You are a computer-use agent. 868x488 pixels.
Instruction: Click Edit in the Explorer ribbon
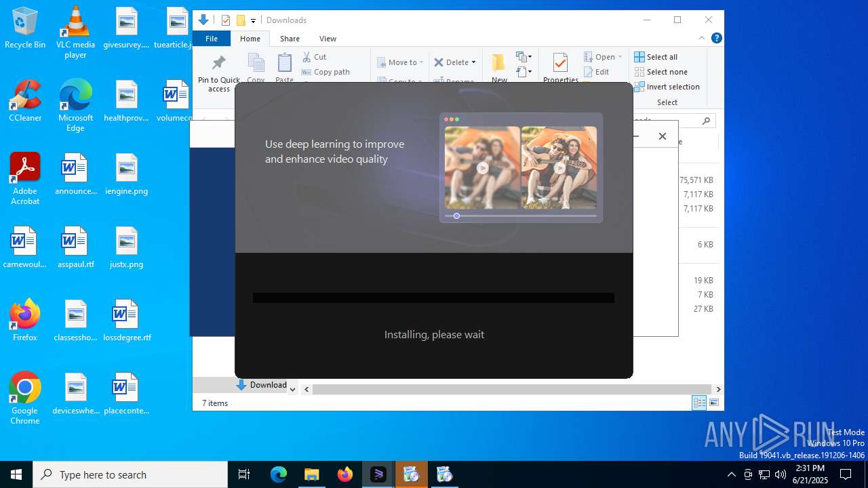596,72
